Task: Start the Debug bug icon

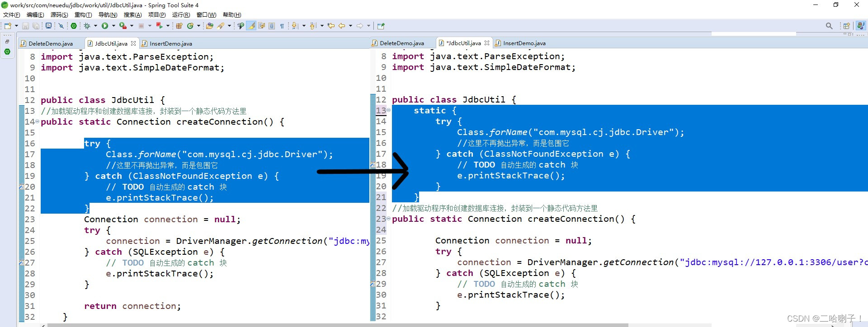Action: 87,26
